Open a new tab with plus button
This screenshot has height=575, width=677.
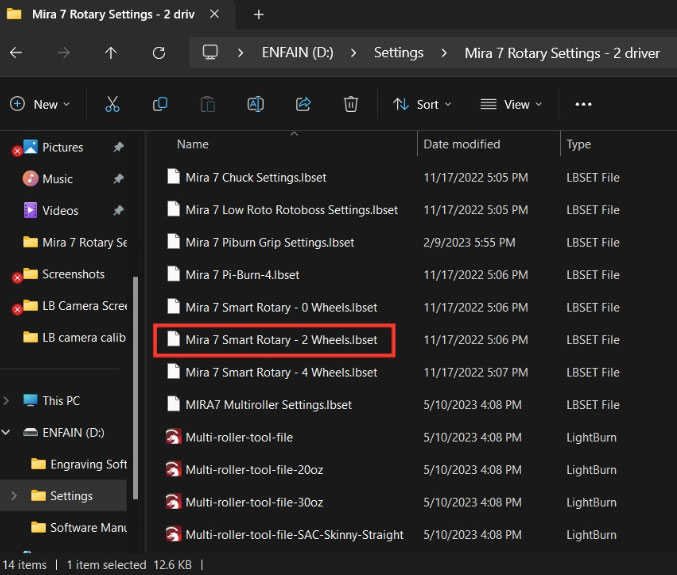pos(259,15)
